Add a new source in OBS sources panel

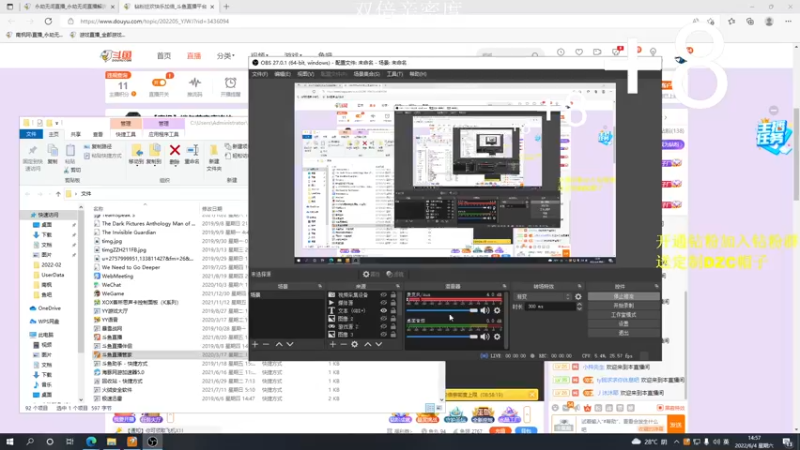[x=333, y=344]
